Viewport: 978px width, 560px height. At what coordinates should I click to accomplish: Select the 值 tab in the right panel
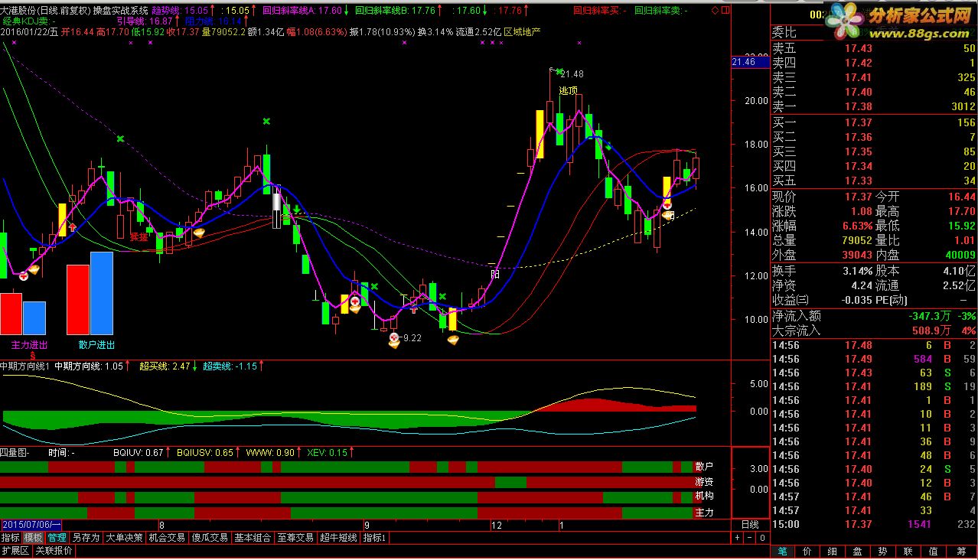pyautogui.click(x=934, y=551)
